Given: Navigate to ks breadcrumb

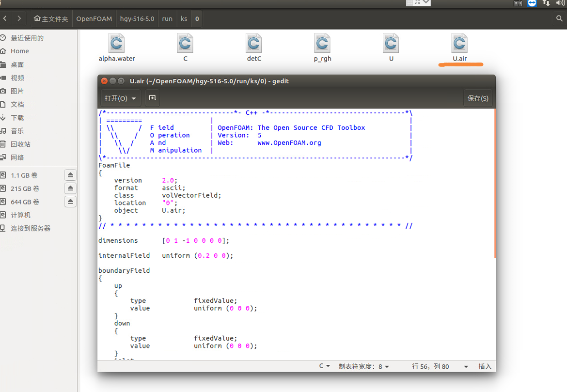Looking at the screenshot, I should pos(184,19).
